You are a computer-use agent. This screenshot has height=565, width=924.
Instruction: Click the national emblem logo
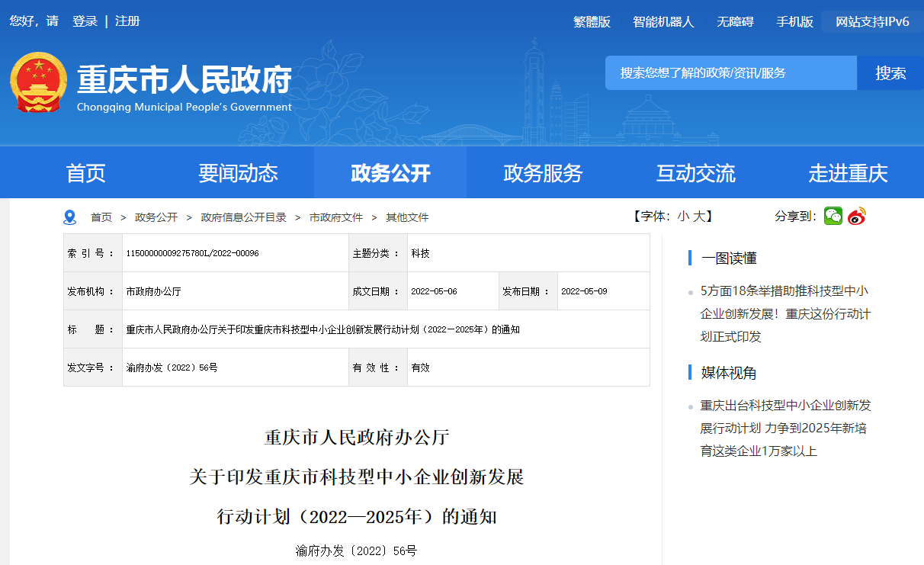tap(39, 83)
